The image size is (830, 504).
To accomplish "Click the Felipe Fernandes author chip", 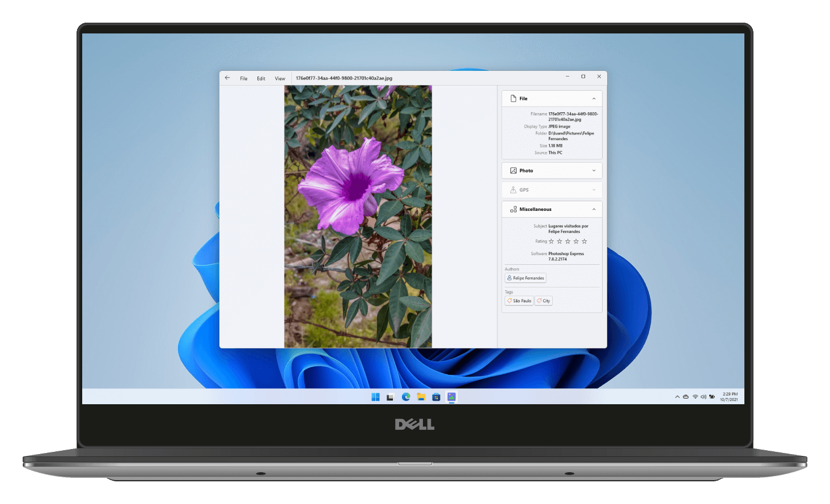I will click(525, 278).
